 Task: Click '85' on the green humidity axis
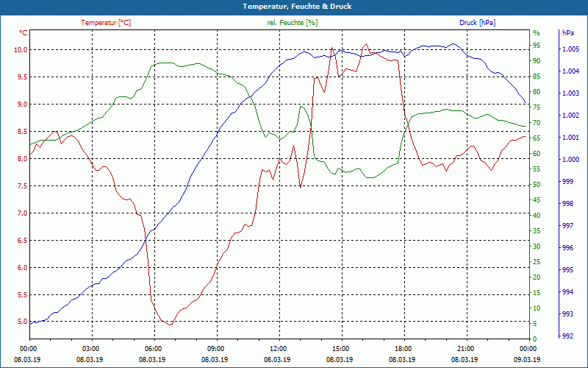(537, 77)
